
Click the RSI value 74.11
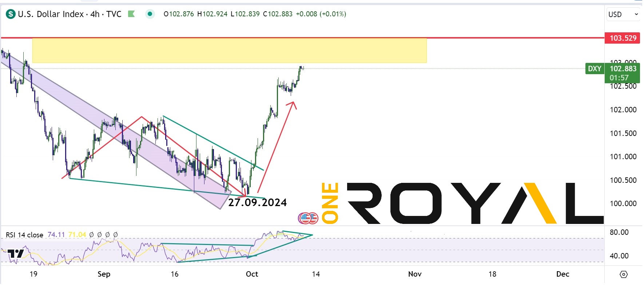(x=56, y=235)
